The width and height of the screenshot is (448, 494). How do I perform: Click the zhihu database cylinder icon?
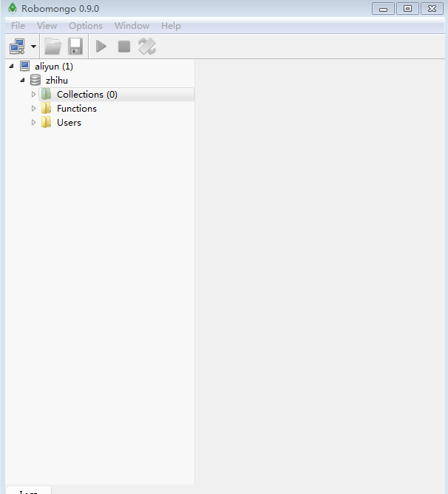(35, 80)
